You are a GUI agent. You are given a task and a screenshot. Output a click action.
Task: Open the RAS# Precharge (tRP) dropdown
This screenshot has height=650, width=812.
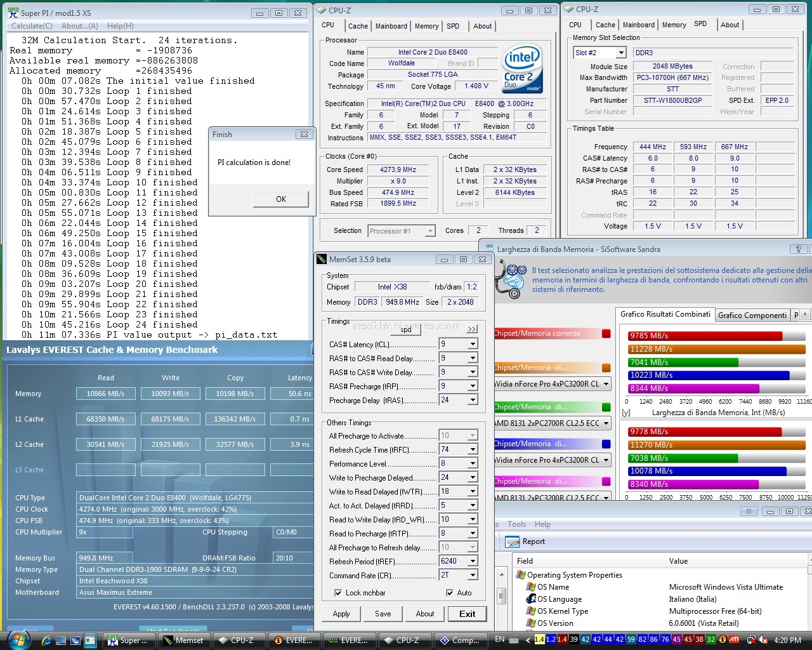(x=473, y=386)
